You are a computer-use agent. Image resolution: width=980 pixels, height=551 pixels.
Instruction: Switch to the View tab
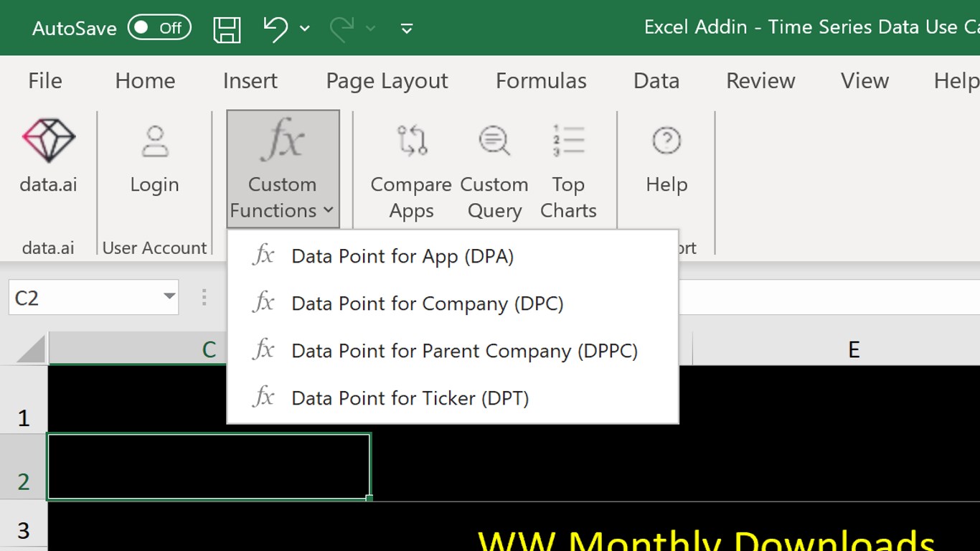click(865, 80)
